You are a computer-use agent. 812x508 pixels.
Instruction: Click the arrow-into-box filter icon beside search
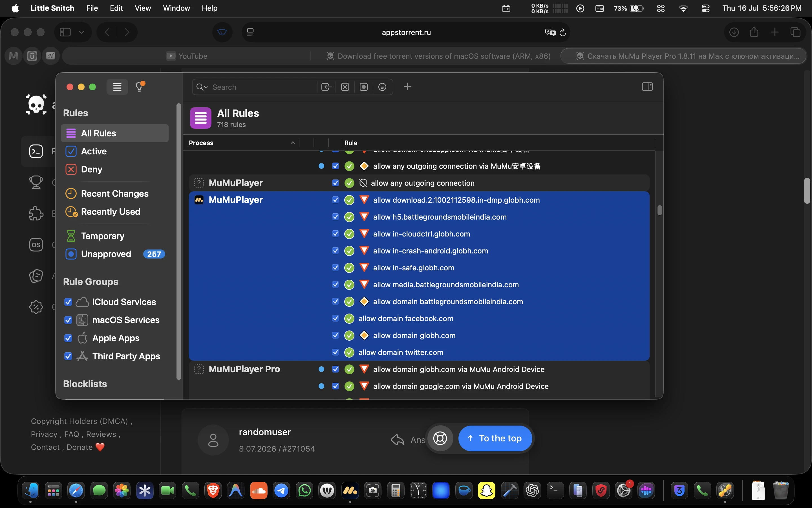pyautogui.click(x=326, y=87)
